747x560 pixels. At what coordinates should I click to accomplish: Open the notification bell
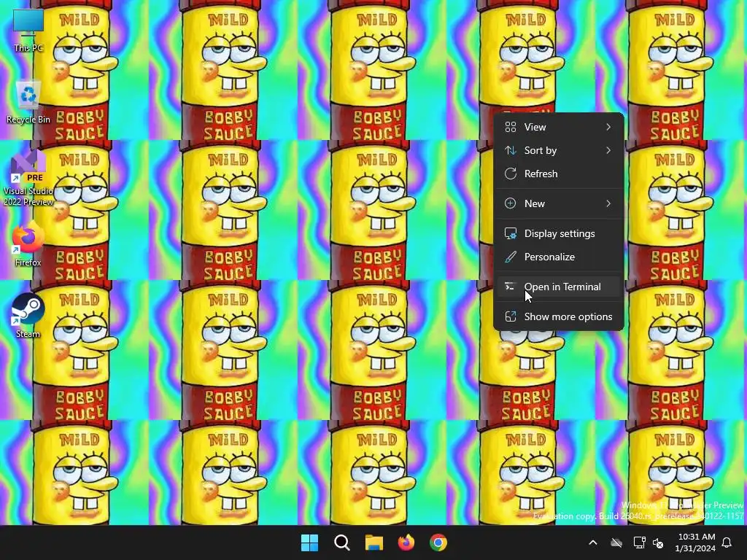tap(727, 542)
